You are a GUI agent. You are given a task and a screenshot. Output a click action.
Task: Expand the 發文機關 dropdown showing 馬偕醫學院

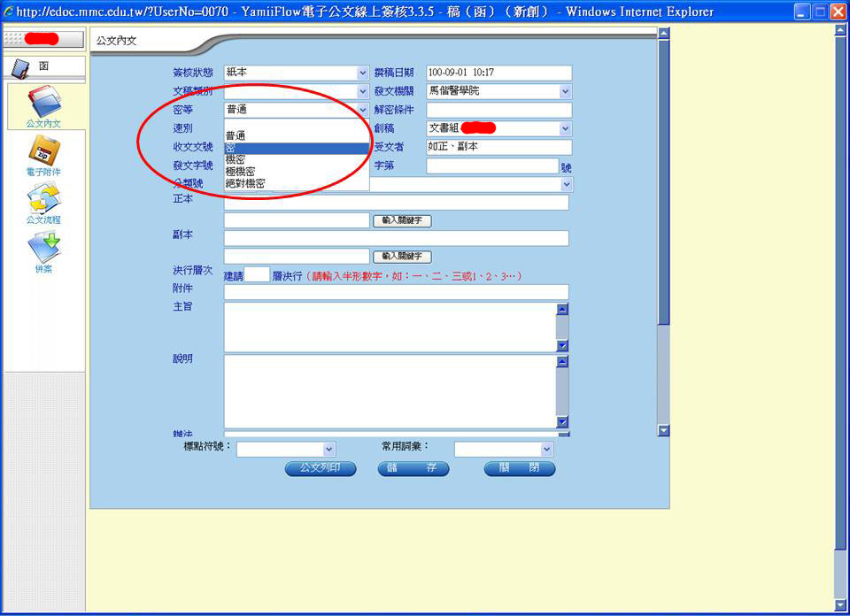tap(566, 91)
